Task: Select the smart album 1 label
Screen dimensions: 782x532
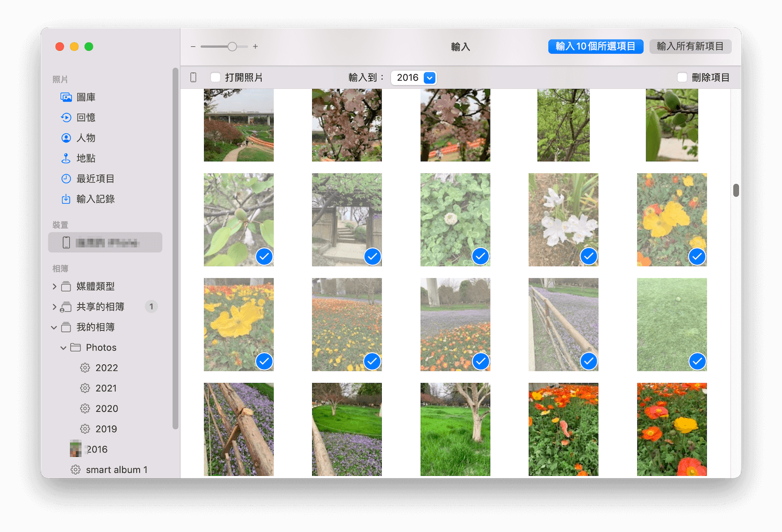Action: tap(117, 470)
